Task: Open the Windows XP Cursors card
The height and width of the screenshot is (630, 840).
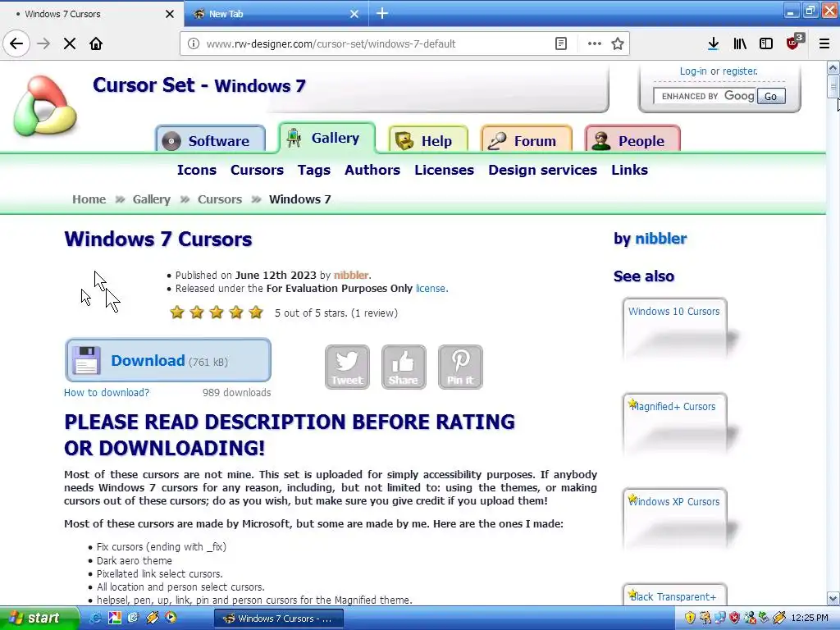Action: (x=675, y=518)
